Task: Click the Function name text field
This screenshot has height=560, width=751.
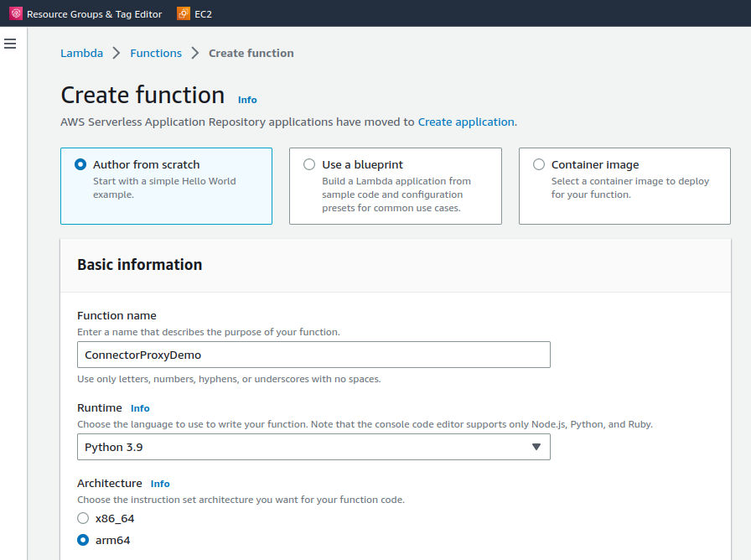Action: (x=313, y=355)
